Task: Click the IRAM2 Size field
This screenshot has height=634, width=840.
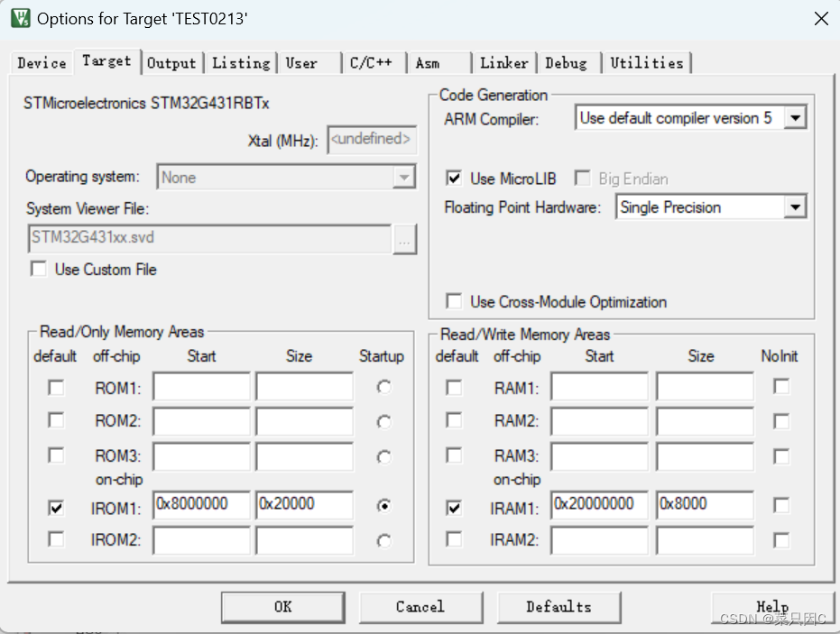Action: 705,540
